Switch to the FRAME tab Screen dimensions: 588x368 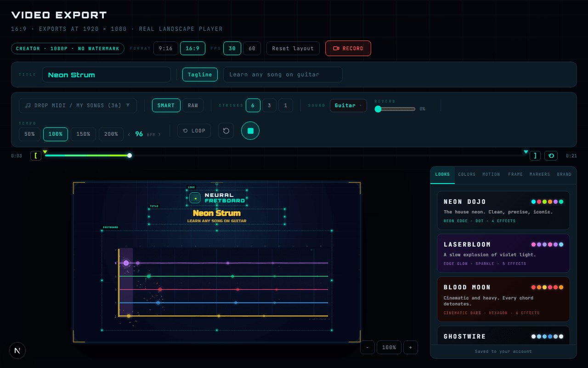point(515,175)
